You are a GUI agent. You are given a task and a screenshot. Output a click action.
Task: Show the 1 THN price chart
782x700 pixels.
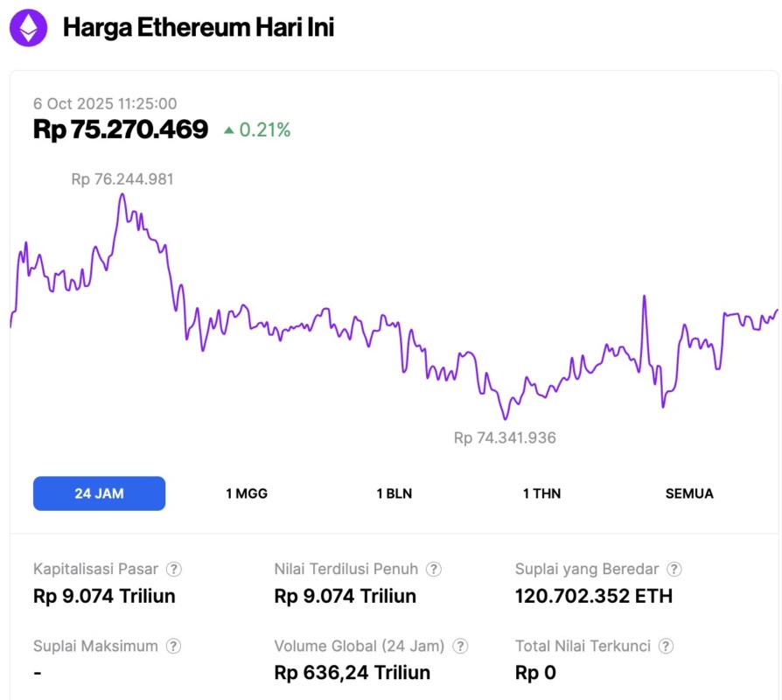click(541, 493)
